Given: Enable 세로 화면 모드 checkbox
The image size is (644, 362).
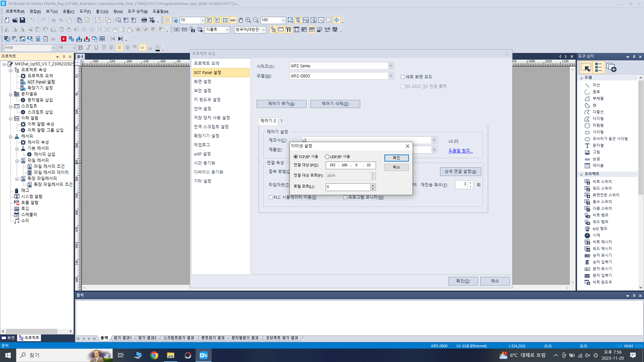Looking at the screenshot, I should tap(403, 77).
